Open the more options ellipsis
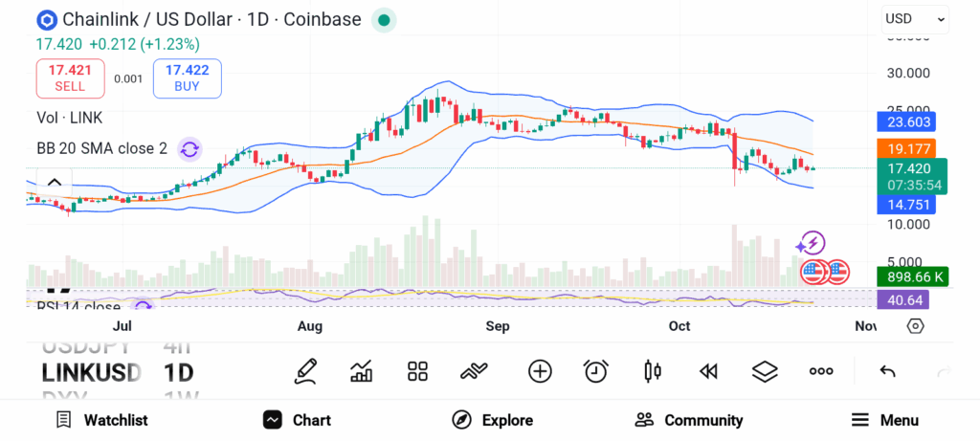The image size is (980, 441). 821,371
